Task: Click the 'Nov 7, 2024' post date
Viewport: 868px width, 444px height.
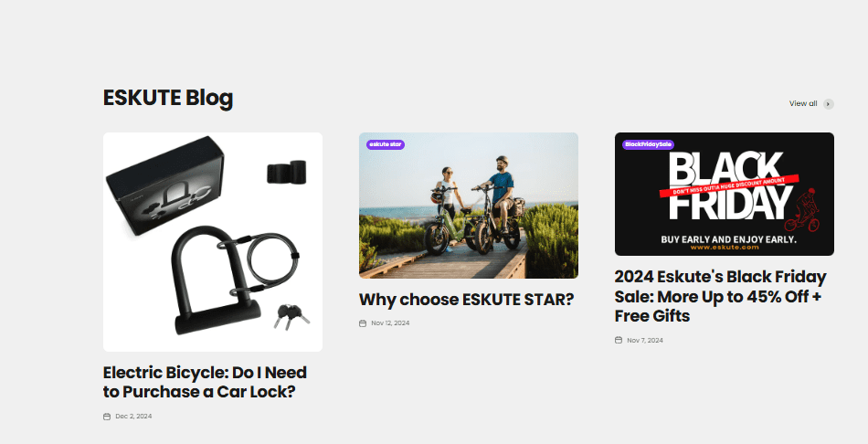Action: coord(645,341)
